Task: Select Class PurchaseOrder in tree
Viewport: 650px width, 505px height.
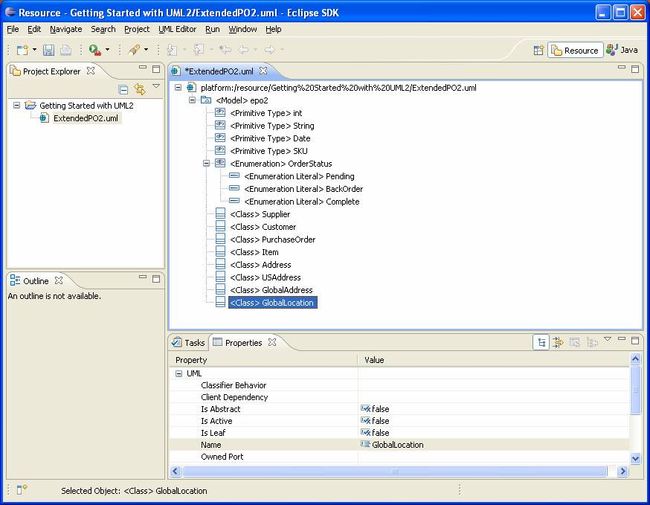Action: point(272,239)
